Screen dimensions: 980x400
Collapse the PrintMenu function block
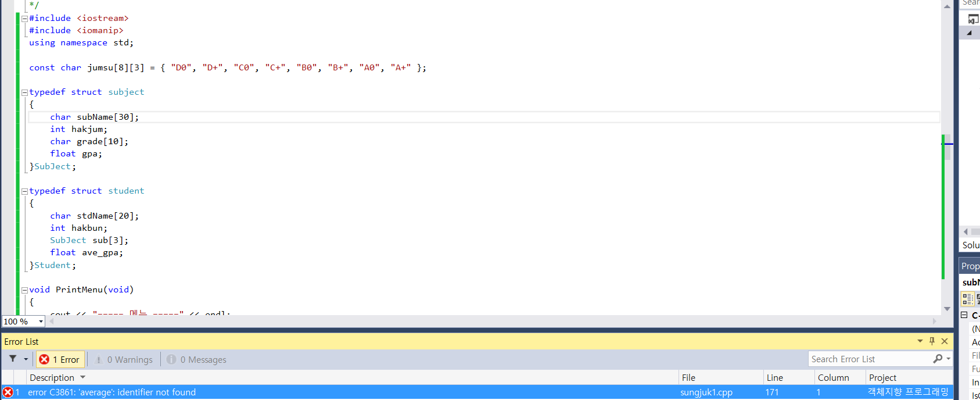[25, 290]
